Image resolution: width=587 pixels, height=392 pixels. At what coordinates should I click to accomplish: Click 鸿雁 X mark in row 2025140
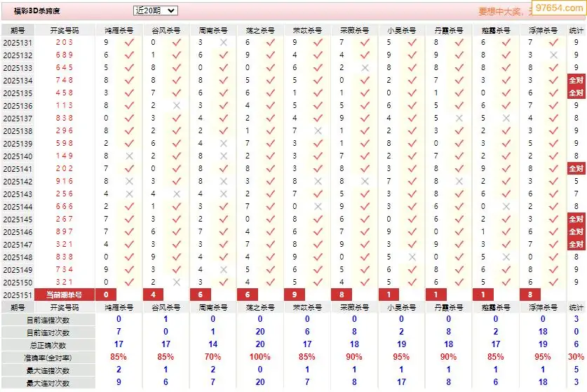129,156
